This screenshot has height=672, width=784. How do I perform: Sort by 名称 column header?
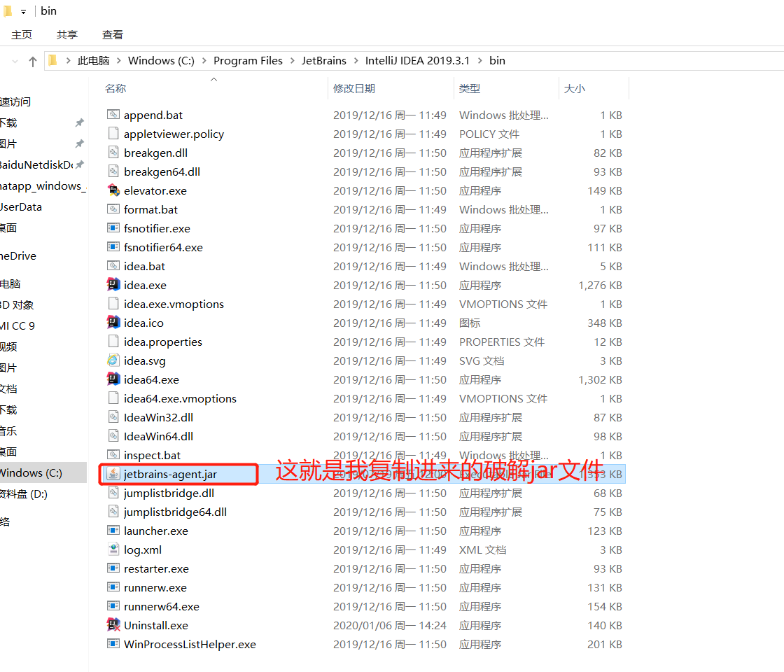click(x=115, y=88)
